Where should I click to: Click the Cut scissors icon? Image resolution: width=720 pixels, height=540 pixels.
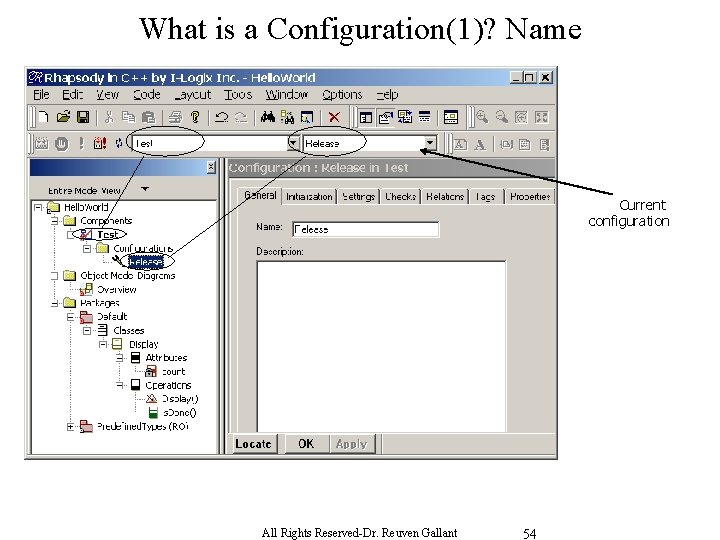pyautogui.click(x=109, y=118)
